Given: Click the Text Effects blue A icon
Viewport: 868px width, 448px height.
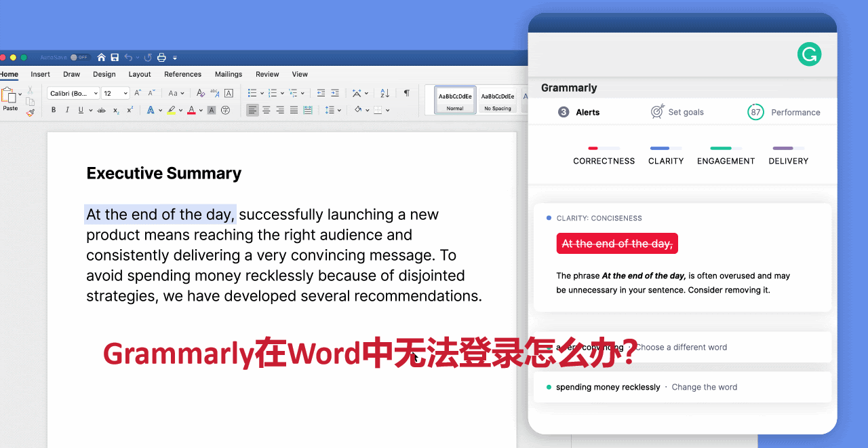Looking at the screenshot, I should pyautogui.click(x=151, y=110).
